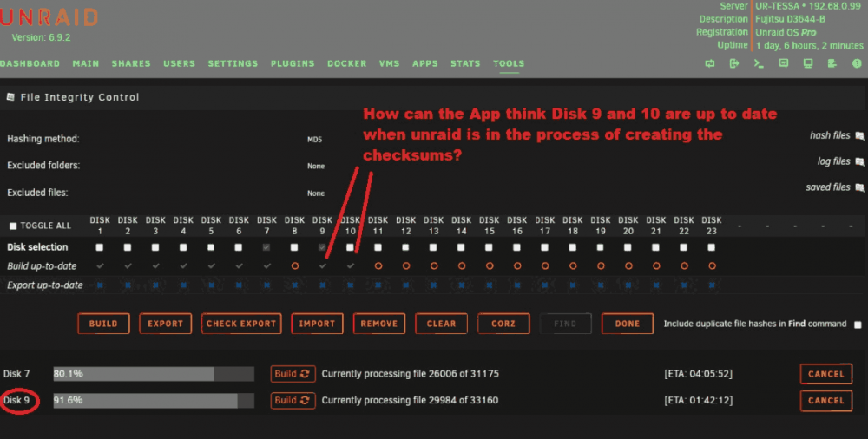Click the REMOVE button

pyautogui.click(x=379, y=324)
